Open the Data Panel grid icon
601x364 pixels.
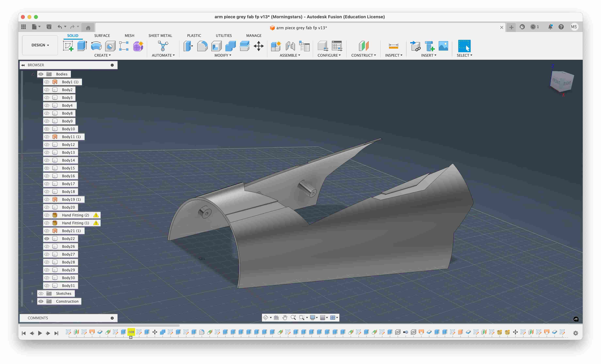point(24,27)
